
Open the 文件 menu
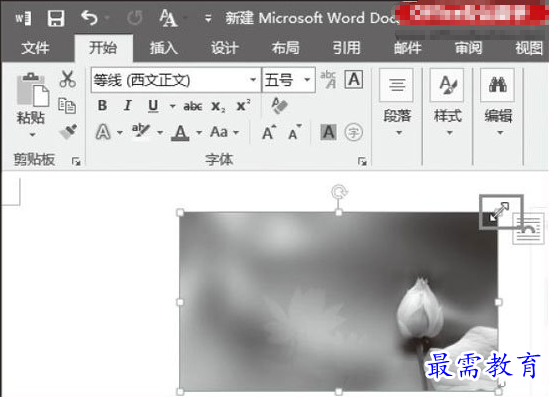(35, 48)
